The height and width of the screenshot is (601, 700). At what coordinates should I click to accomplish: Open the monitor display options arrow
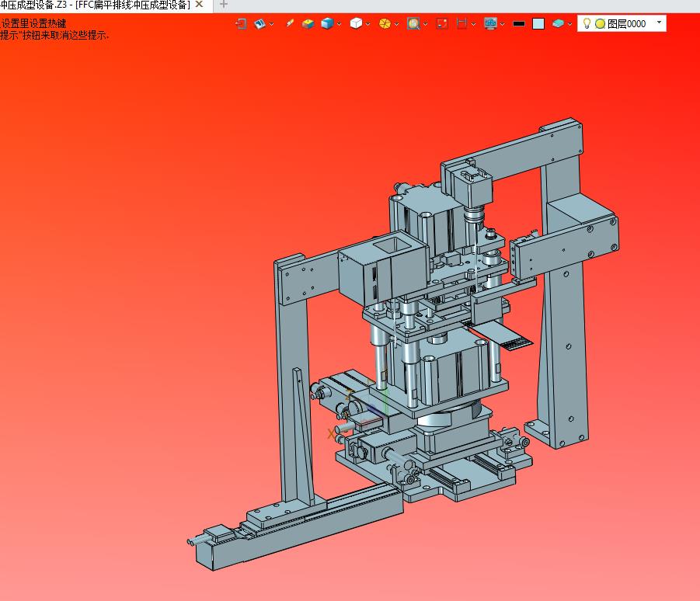pos(503,24)
